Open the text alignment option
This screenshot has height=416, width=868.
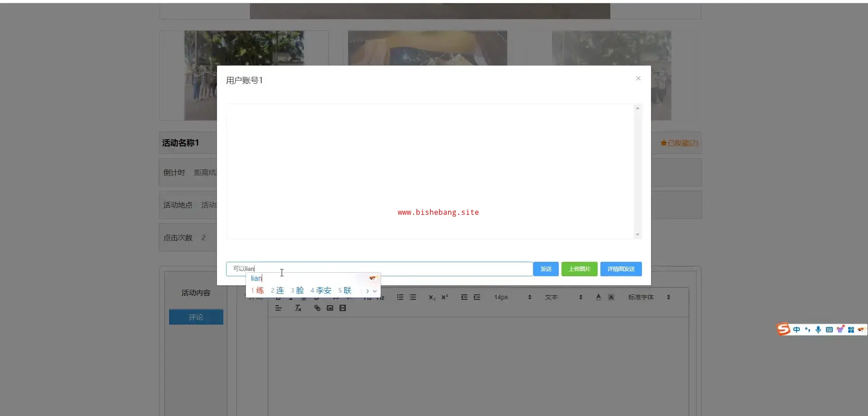[278, 308]
